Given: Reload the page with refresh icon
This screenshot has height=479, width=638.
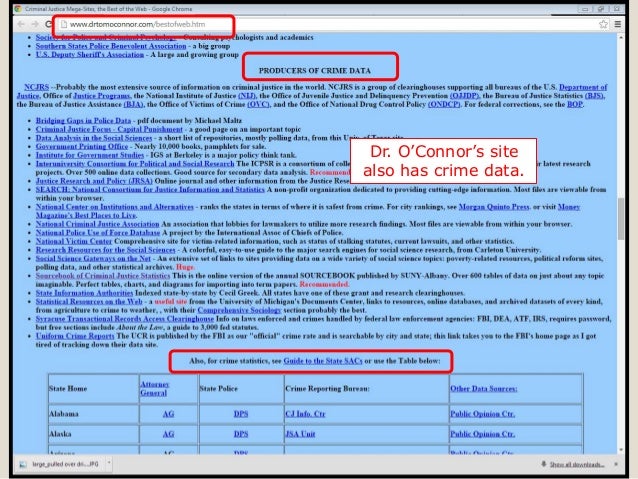Looking at the screenshot, I should [x=48, y=24].
